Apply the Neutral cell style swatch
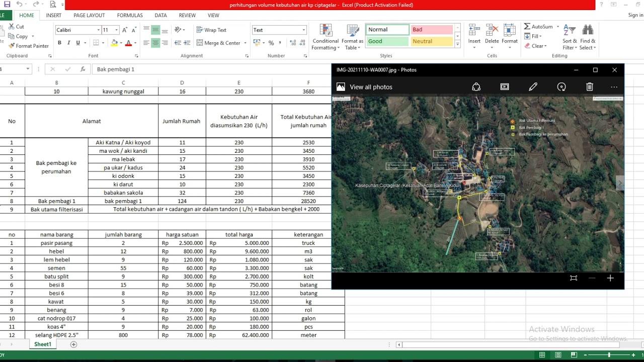 click(x=431, y=41)
